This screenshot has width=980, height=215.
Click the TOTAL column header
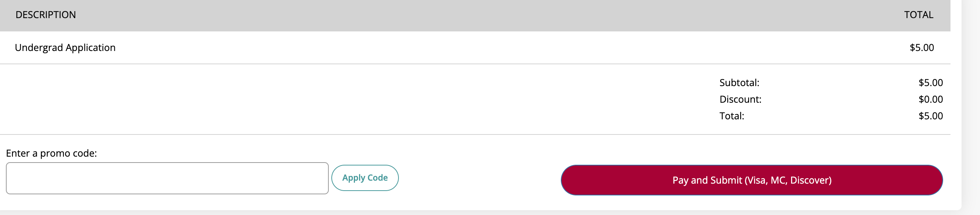[x=918, y=15]
